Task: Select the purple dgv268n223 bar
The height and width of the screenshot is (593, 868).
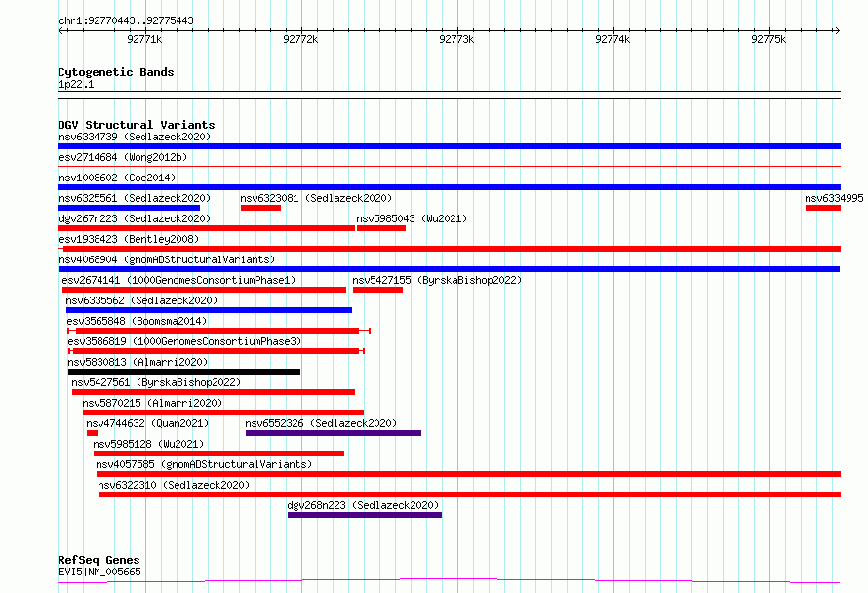Action: tap(365, 515)
